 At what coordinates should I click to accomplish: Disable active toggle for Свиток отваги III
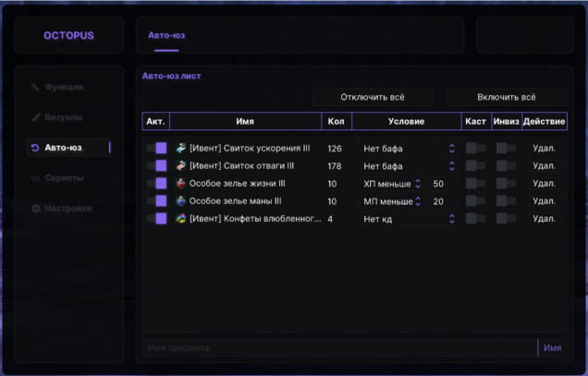[x=157, y=165]
